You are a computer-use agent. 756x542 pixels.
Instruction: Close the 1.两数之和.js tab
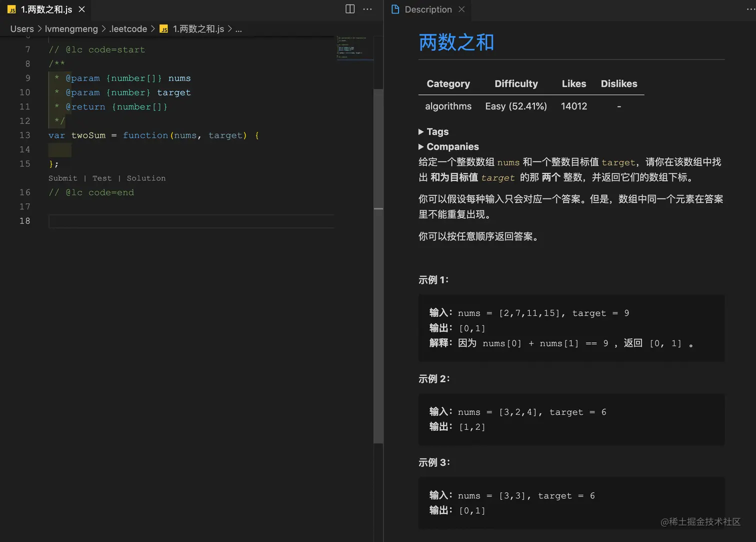[x=81, y=9]
